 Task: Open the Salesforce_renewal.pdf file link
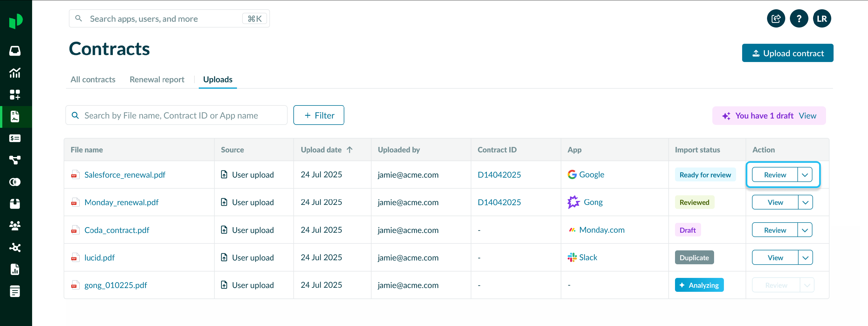tap(125, 175)
